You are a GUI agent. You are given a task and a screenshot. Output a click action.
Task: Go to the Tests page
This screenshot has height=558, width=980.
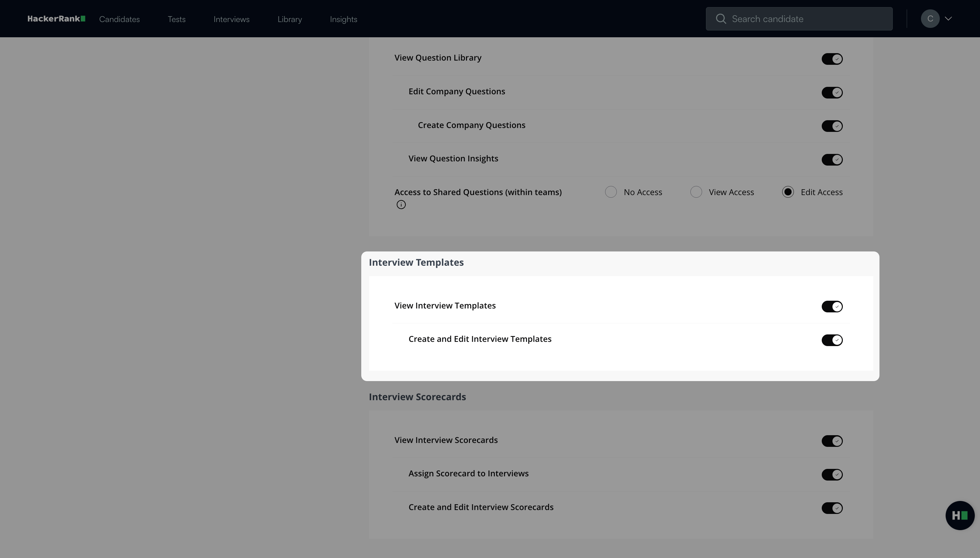tap(176, 19)
